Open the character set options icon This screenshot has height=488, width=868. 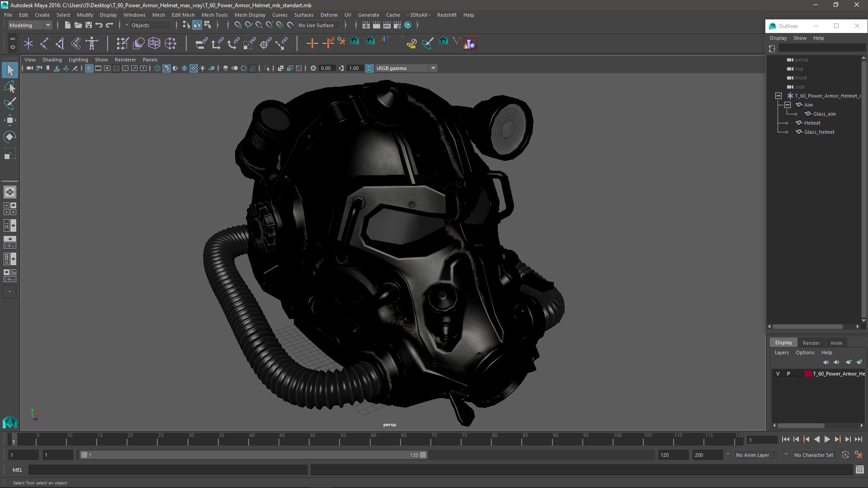coord(859,455)
